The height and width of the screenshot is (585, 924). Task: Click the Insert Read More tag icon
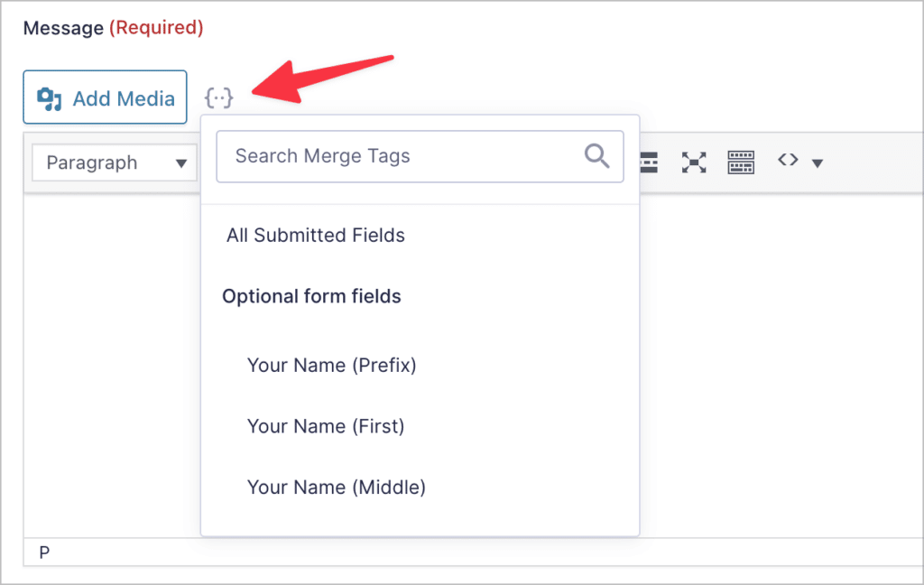[649, 162]
